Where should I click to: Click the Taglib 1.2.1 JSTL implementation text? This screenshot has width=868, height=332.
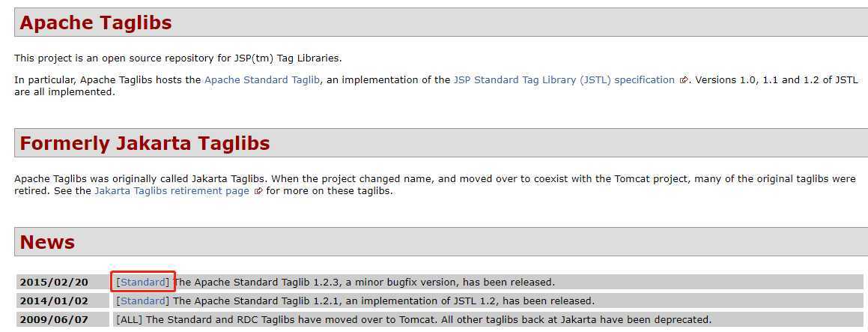pyautogui.click(x=384, y=301)
